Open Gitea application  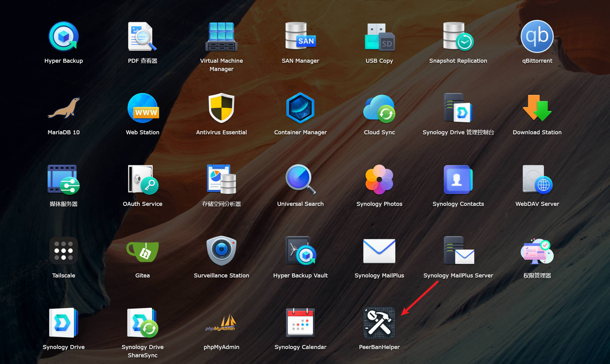[x=143, y=251]
